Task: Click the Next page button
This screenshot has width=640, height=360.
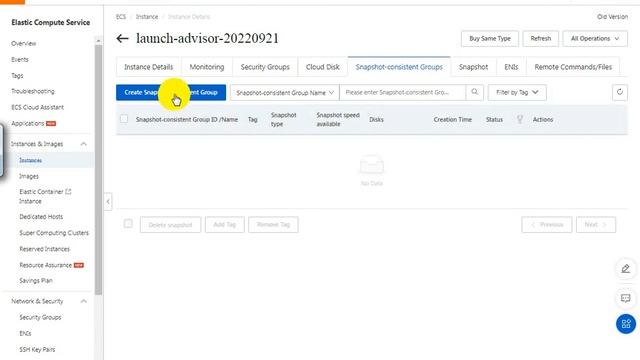Action: coord(596,224)
